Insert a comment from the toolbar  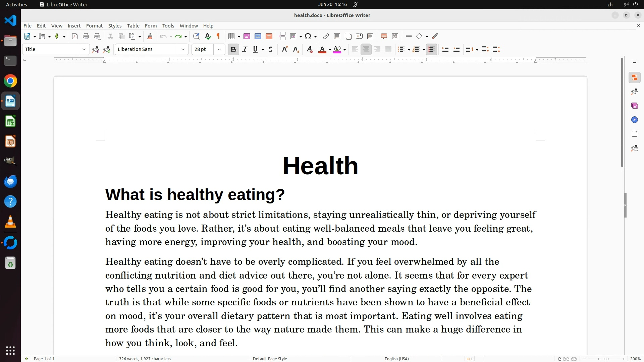pos(384,37)
